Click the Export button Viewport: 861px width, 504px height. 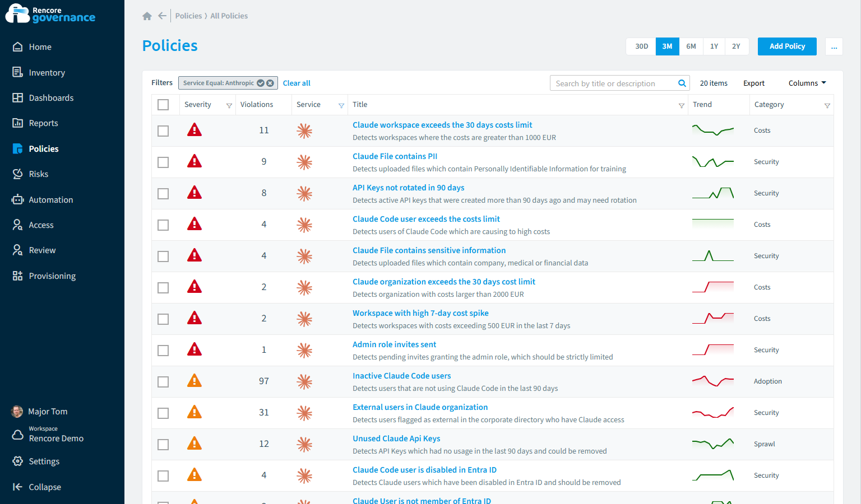(x=754, y=83)
